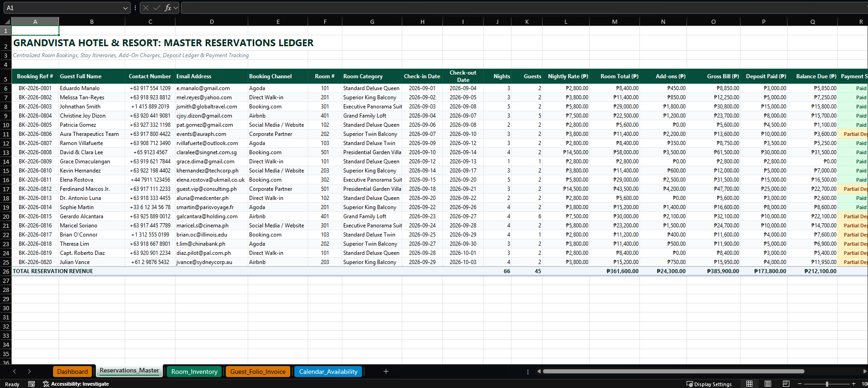The height and width of the screenshot is (388, 868).
Task: Select the Reservations_Master sheet tab
Action: coord(129,371)
